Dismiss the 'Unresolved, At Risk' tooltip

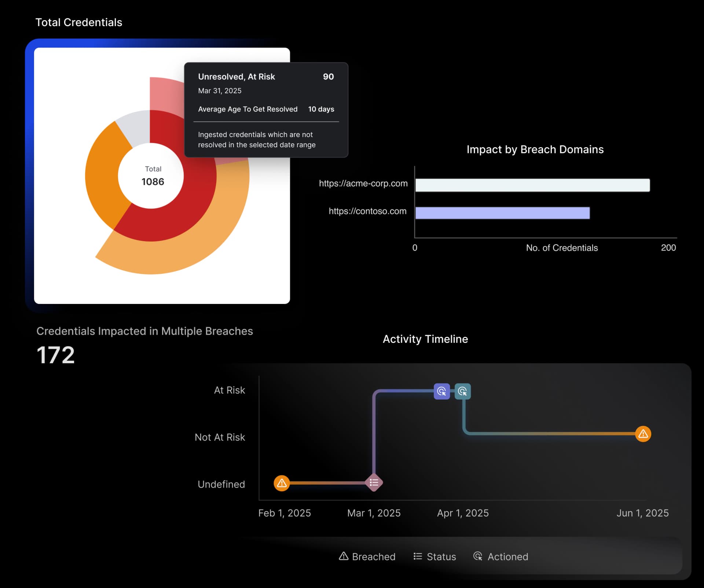point(267,110)
